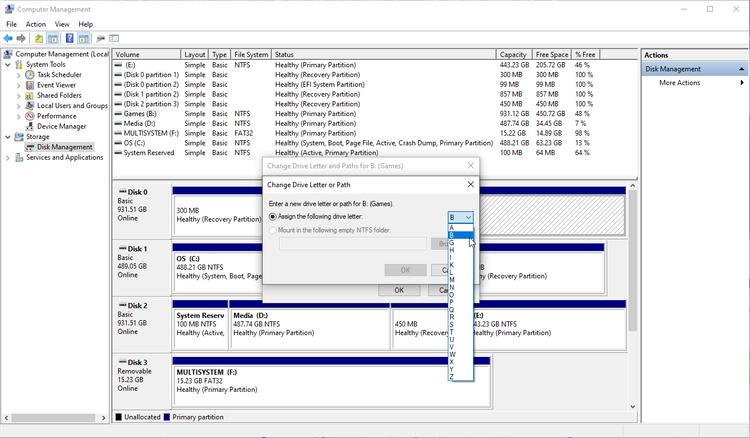Click the OS (C:) volume drive icon
750x438 pixels.
[118, 143]
